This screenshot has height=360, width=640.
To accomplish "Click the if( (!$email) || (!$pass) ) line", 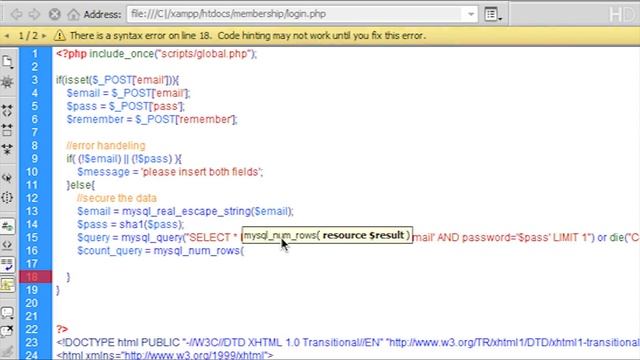I will coord(124,159).
